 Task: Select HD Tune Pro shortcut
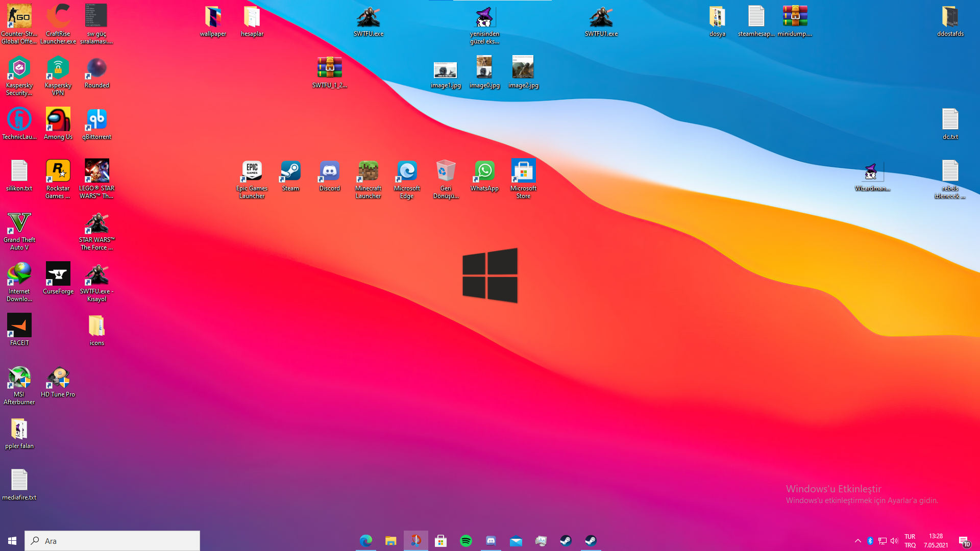click(58, 381)
